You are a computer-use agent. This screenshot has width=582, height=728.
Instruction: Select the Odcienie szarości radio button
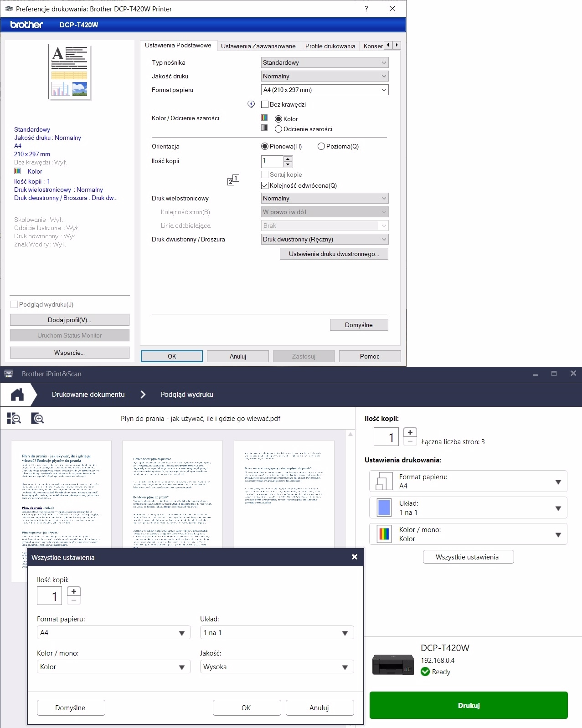278,129
